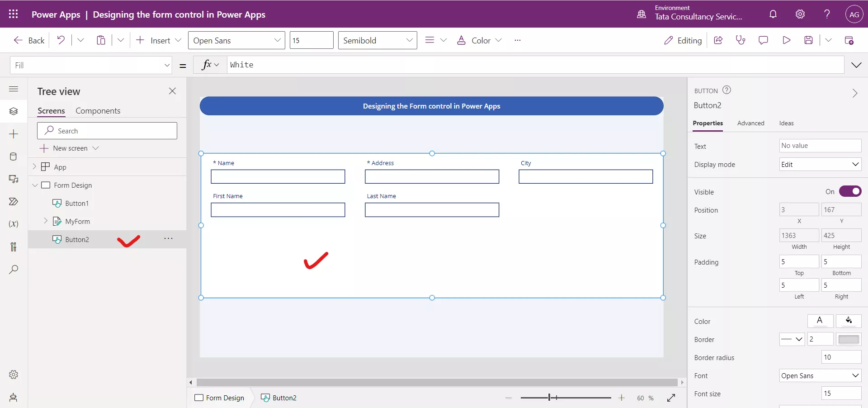Open the Insert panel from the sidebar

[x=14, y=134]
